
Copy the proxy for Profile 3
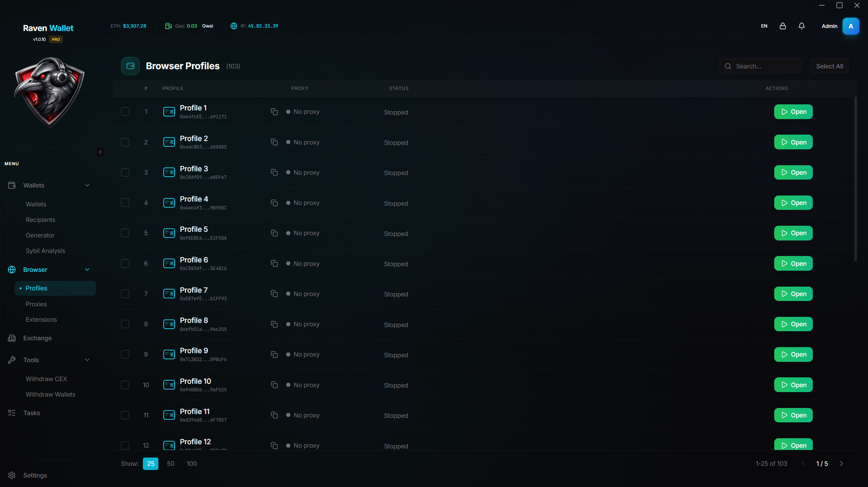[274, 172]
